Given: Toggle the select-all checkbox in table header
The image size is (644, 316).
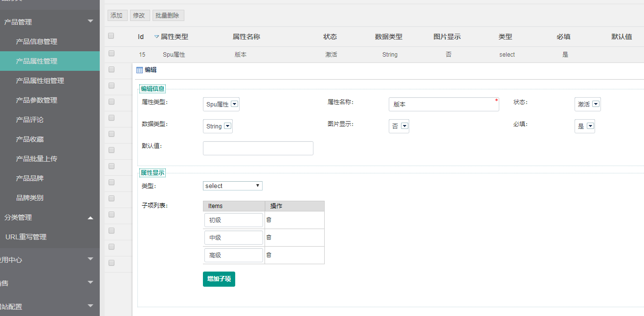Looking at the screenshot, I should click(x=111, y=36).
